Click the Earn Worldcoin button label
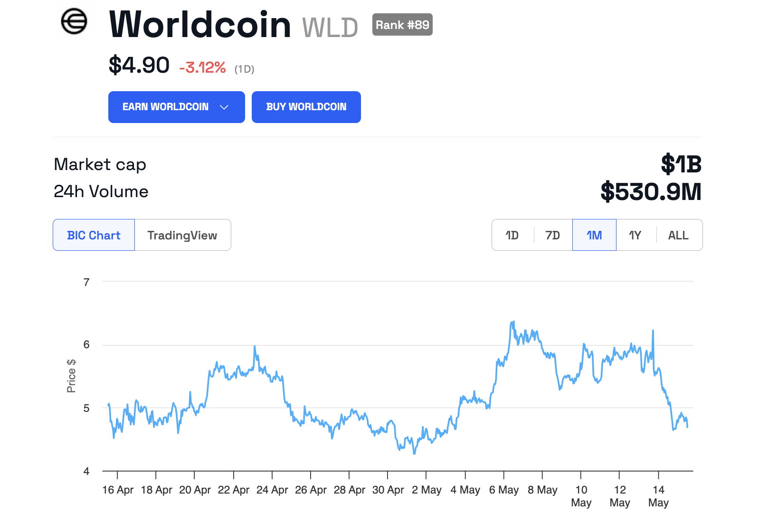Screen dimensions: 759x532 tap(165, 107)
